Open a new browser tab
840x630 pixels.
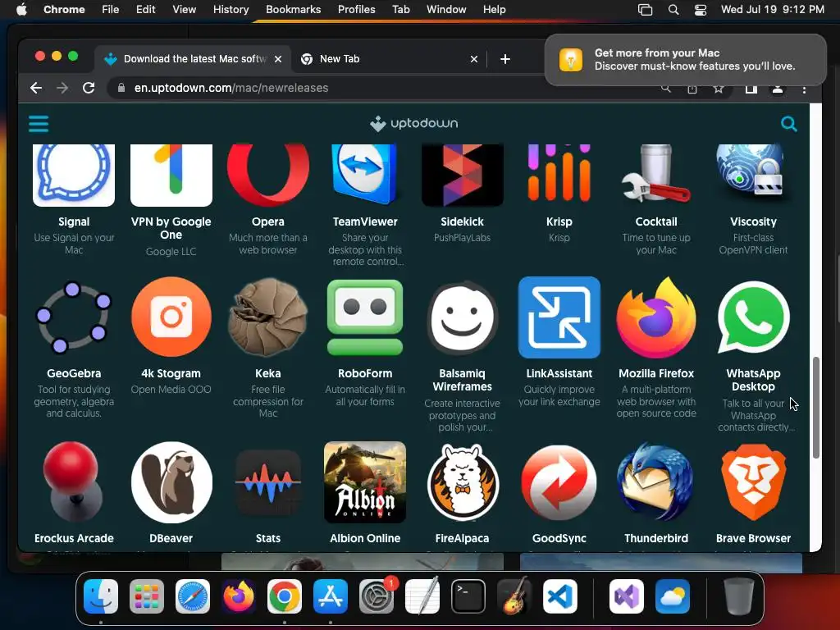click(x=505, y=59)
